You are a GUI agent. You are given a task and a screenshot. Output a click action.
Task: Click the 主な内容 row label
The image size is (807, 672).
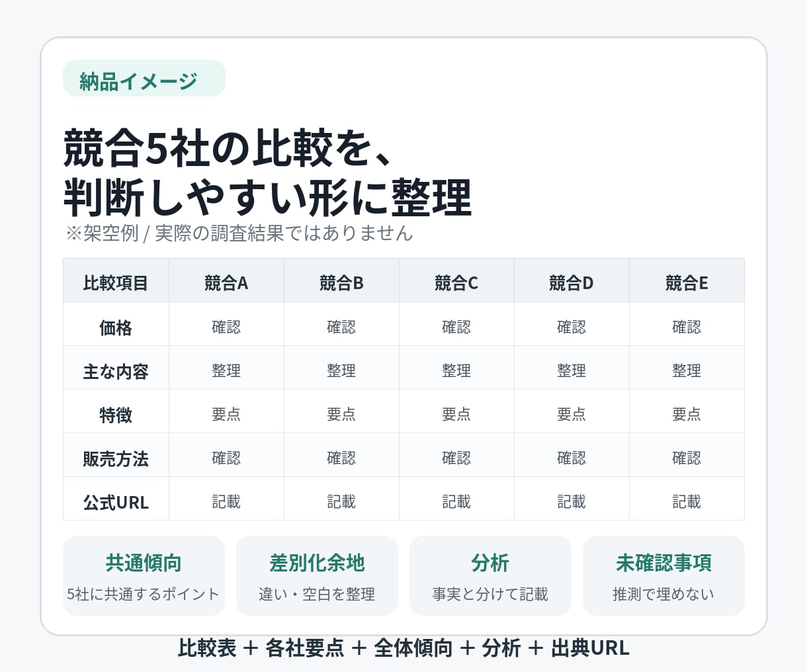pos(116,368)
